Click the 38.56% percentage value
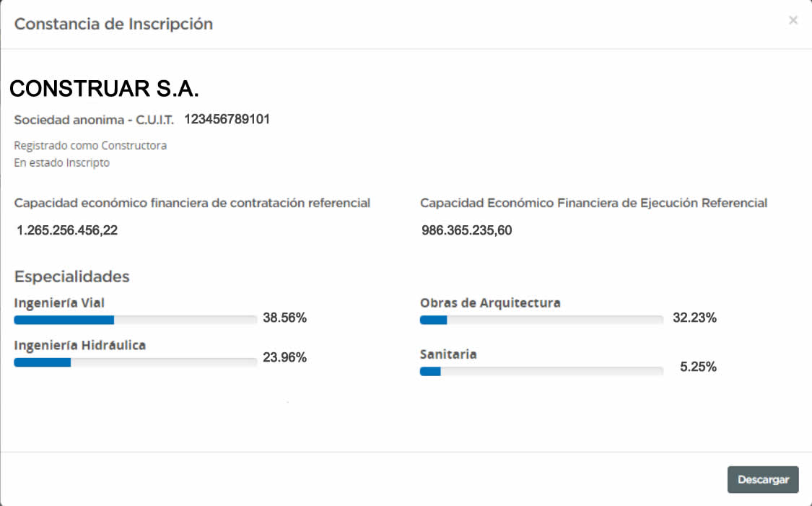 coord(285,318)
